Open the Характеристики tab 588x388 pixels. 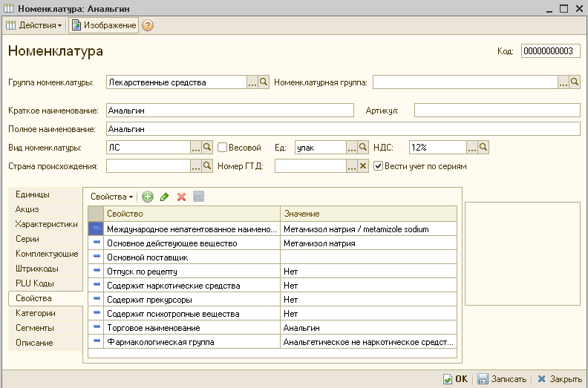pos(46,224)
